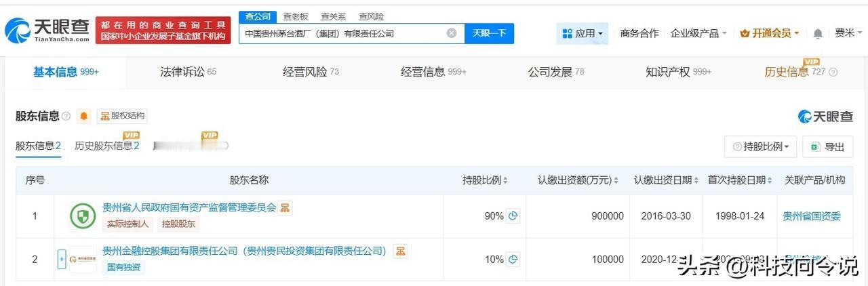
Task: Show pie chart for 10% shareholding
Action: click(x=513, y=259)
